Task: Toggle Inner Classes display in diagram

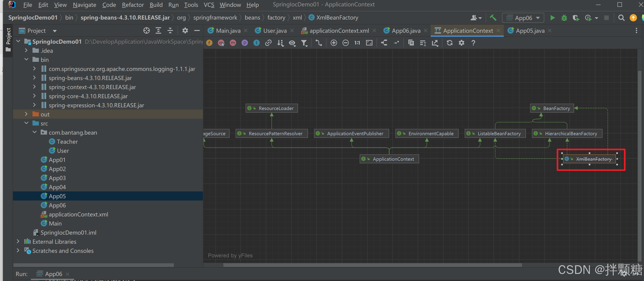Action: click(x=256, y=43)
